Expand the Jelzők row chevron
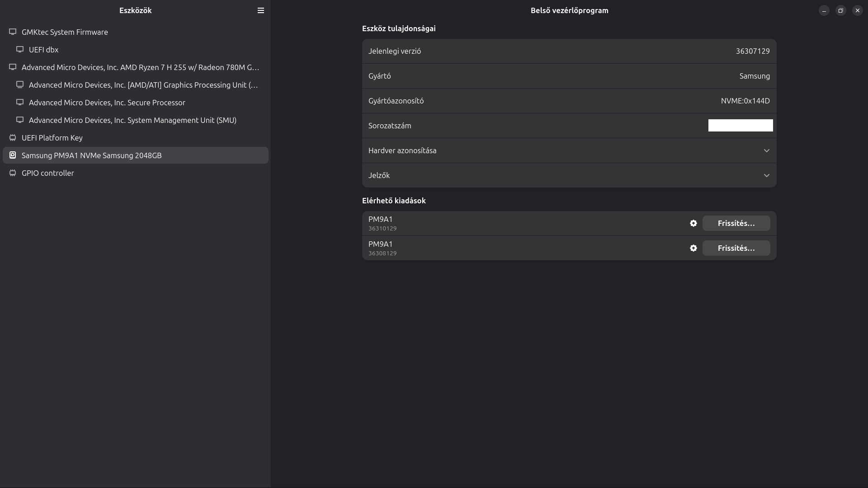The width and height of the screenshot is (868, 488). [766, 175]
